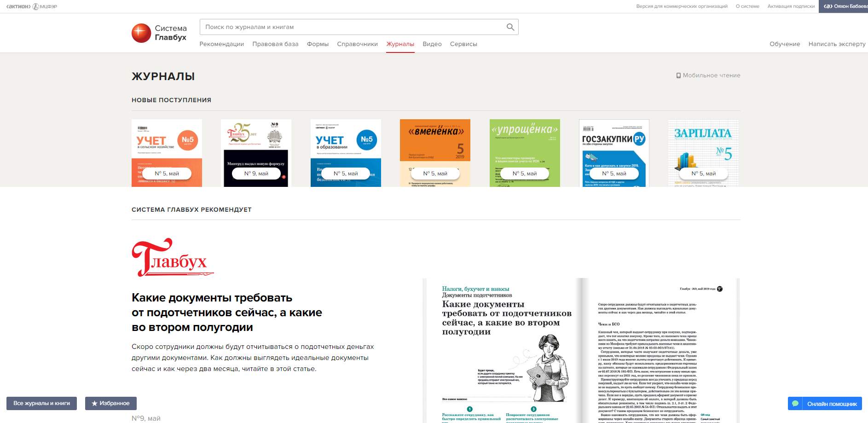Viewport: 868px width, 423px height.
Task: Open the Обучение link
Action: click(x=785, y=44)
